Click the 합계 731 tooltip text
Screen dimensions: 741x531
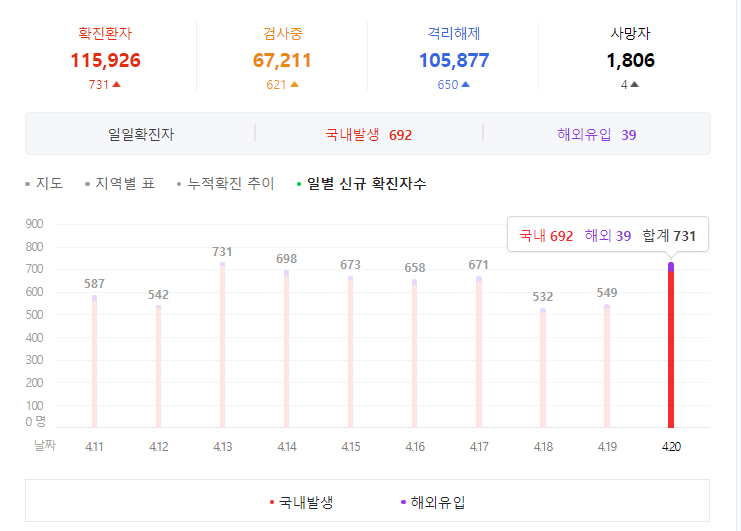(x=669, y=235)
